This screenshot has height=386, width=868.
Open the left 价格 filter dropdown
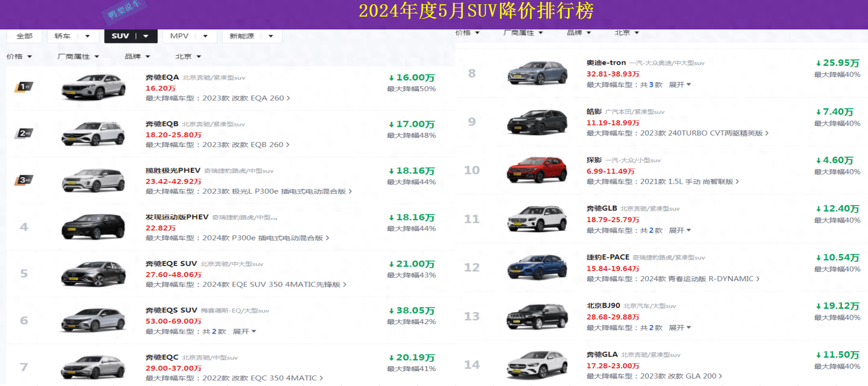pos(19,56)
